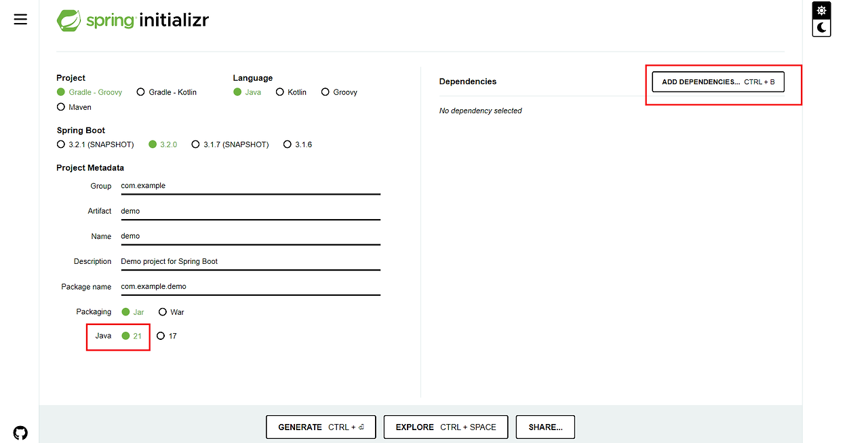Select Gradle - Kotlin project type

point(167,92)
